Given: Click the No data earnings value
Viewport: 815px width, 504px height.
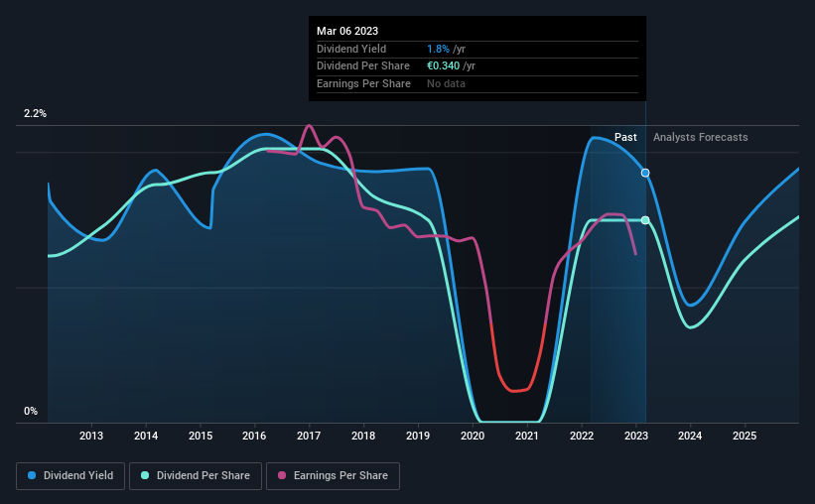Looking at the screenshot, I should pos(446,83).
